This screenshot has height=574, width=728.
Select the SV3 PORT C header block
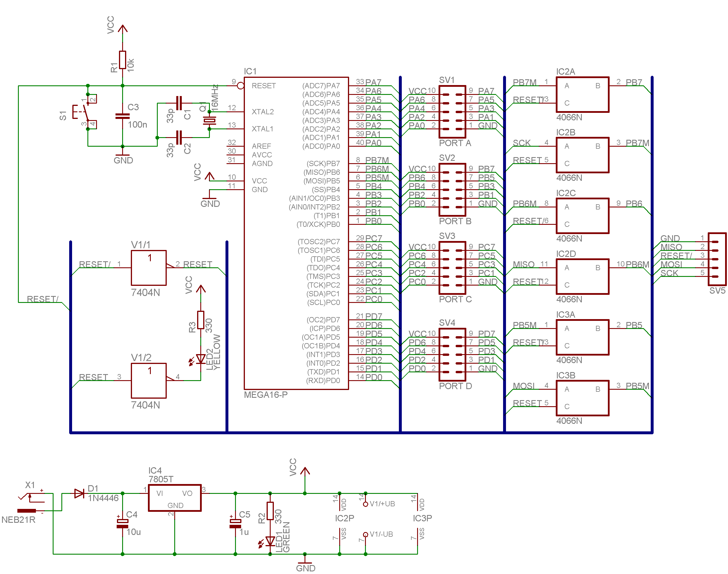[452, 268]
